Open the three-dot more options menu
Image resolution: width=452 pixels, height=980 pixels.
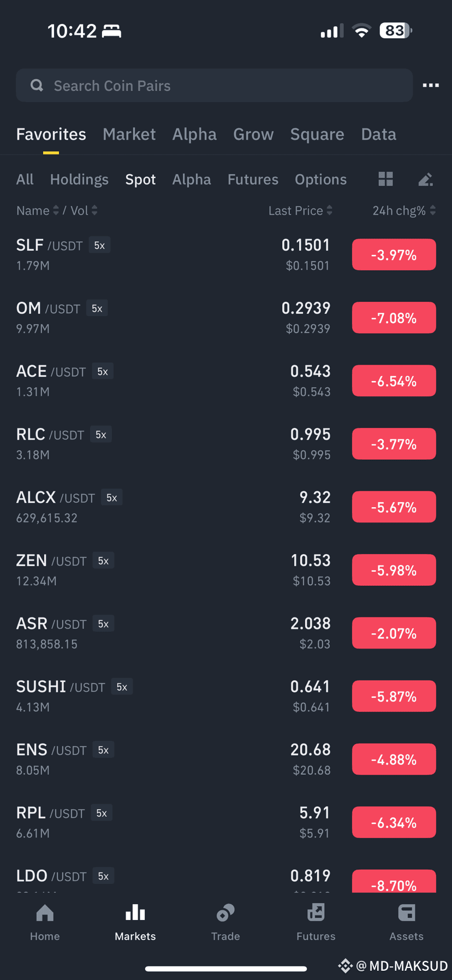431,85
